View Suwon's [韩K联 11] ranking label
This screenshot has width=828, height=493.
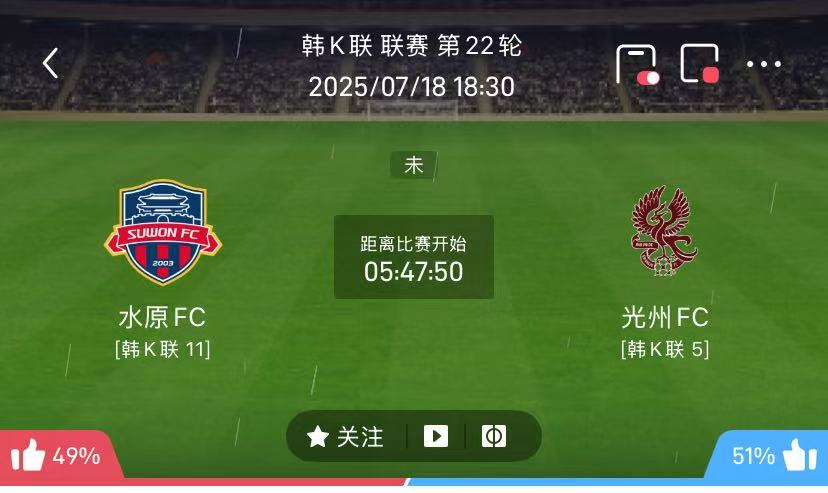coord(162,349)
